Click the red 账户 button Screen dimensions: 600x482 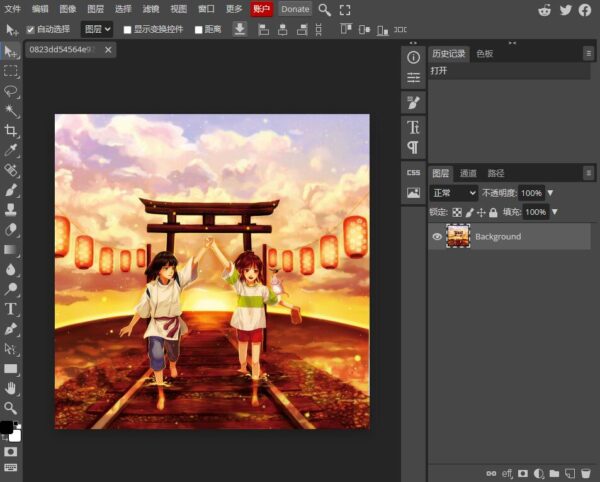[x=262, y=9]
